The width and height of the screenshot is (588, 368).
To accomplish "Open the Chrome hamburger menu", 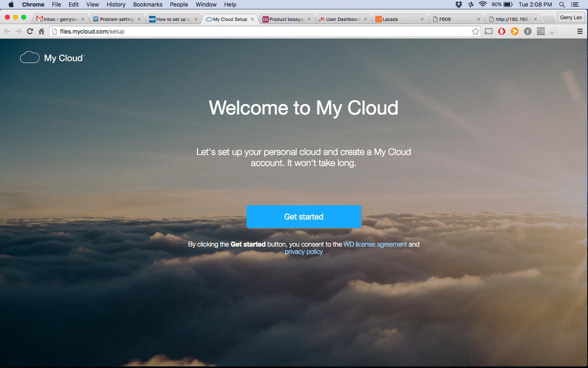I will point(580,31).
